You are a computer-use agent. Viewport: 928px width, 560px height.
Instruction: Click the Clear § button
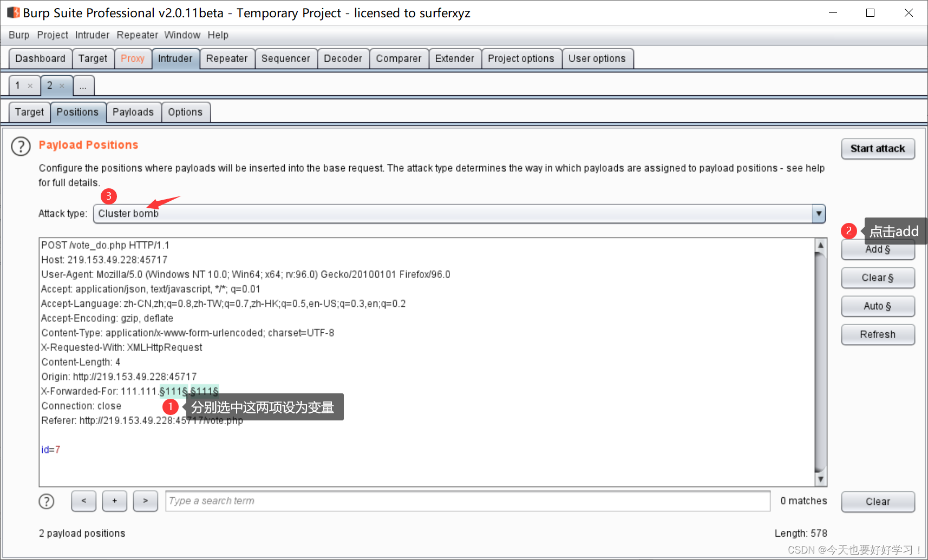coord(878,278)
